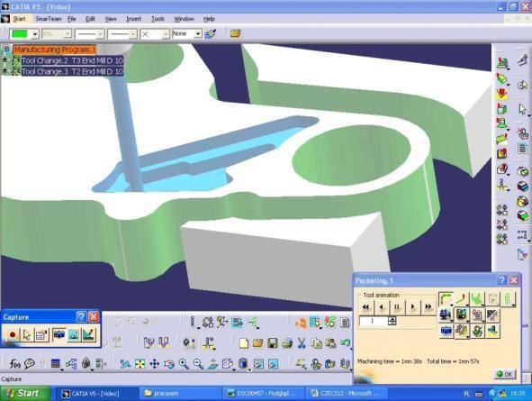The width and height of the screenshot is (532, 401).
Task: Click the design table icon
Action: coord(55,364)
